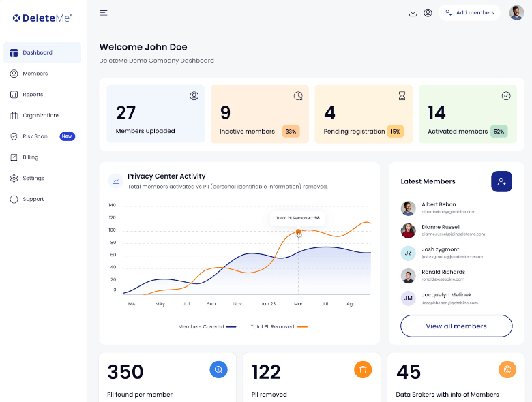The height and width of the screenshot is (402, 532).
Task: Click the Support info icon
Action: click(14, 200)
